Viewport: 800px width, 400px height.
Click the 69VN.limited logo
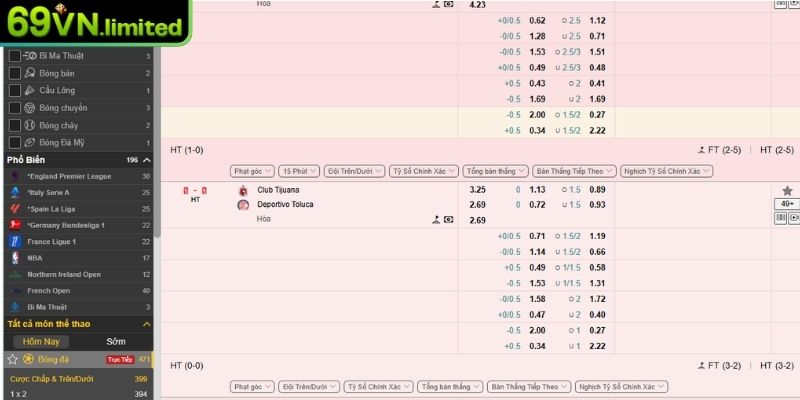tap(95, 23)
